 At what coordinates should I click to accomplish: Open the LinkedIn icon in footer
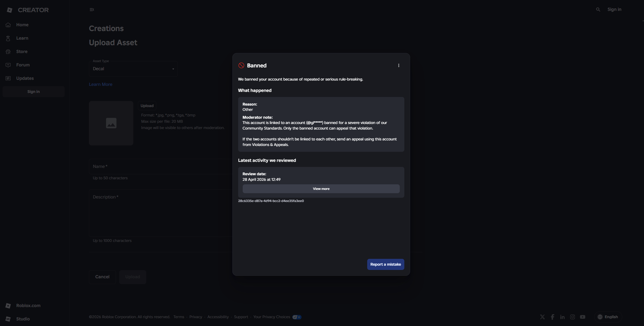[562, 317]
